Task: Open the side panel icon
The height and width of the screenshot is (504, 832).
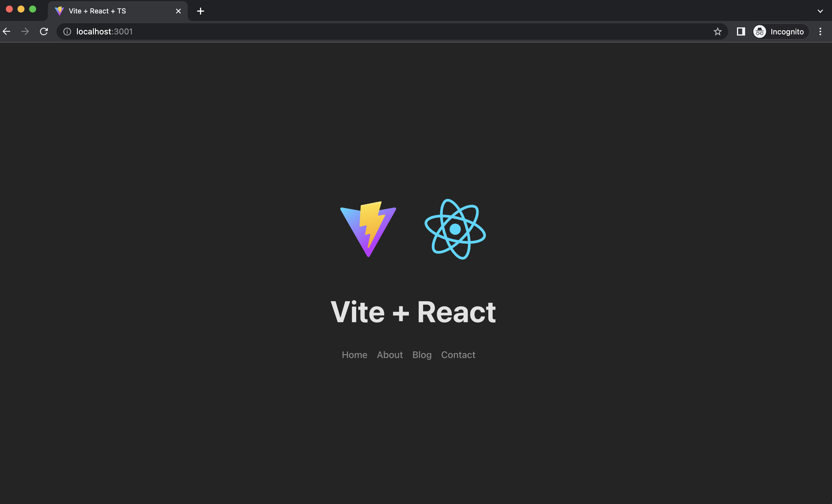Action: coord(741,31)
